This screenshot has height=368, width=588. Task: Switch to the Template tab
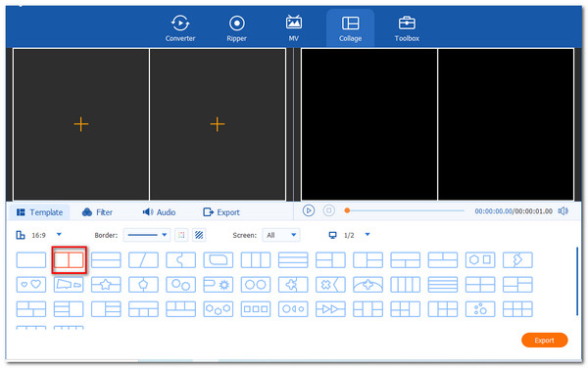pos(39,212)
